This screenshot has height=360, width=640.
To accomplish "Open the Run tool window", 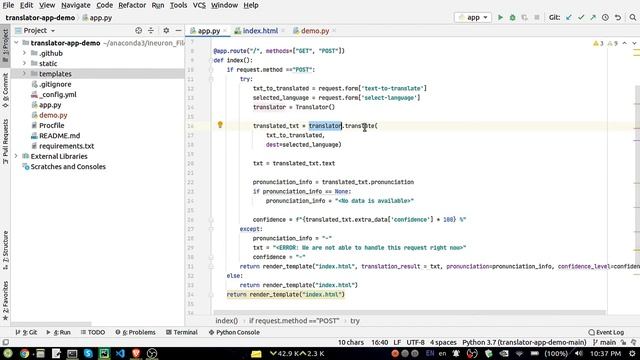I will (x=58, y=332).
